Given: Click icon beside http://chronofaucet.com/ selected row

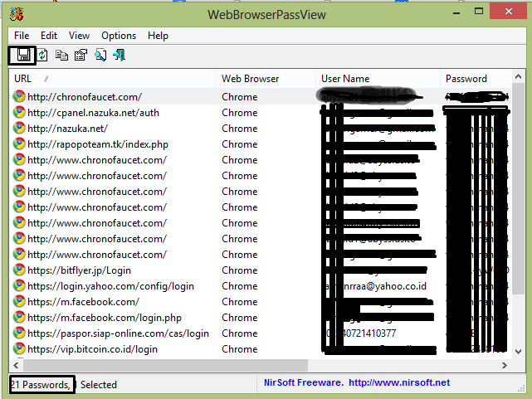Looking at the screenshot, I should pyautogui.click(x=19, y=96).
